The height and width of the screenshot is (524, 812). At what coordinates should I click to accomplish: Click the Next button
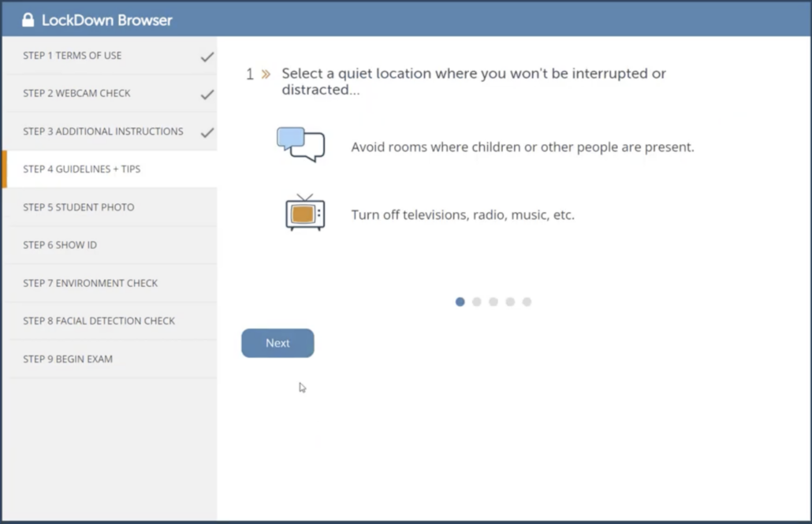click(277, 343)
